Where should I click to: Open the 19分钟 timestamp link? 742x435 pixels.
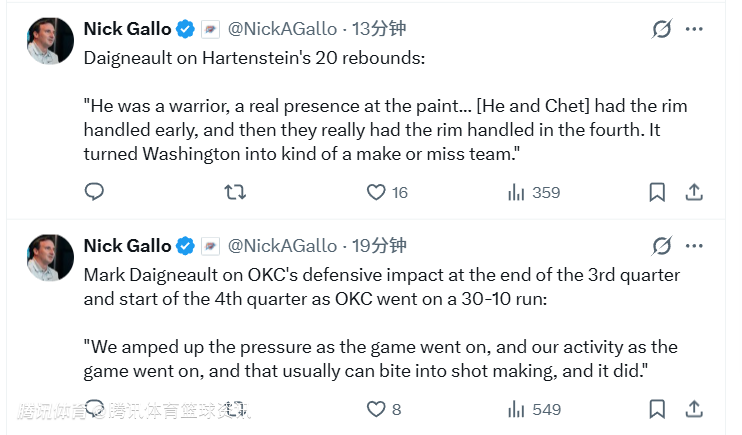pyautogui.click(x=379, y=246)
